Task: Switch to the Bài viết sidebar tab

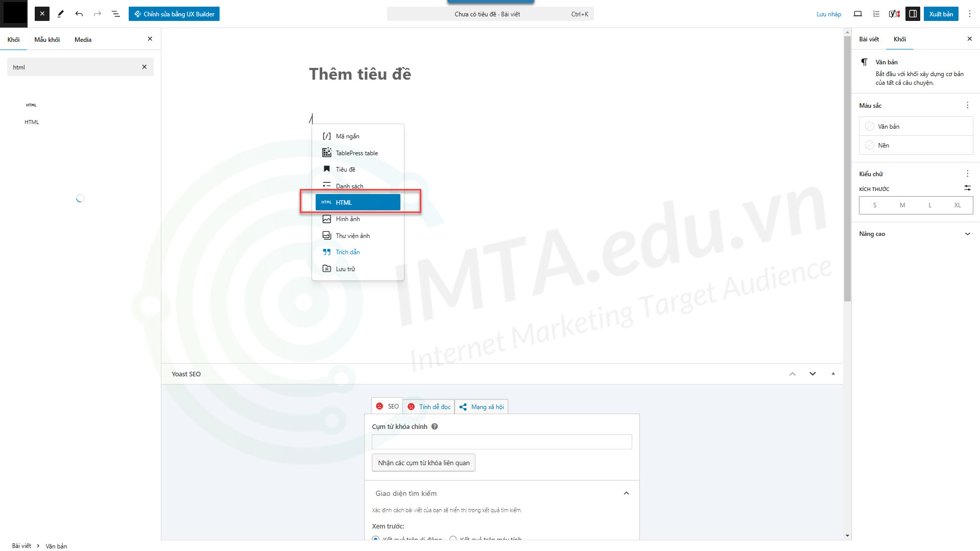Action: pyautogui.click(x=869, y=39)
